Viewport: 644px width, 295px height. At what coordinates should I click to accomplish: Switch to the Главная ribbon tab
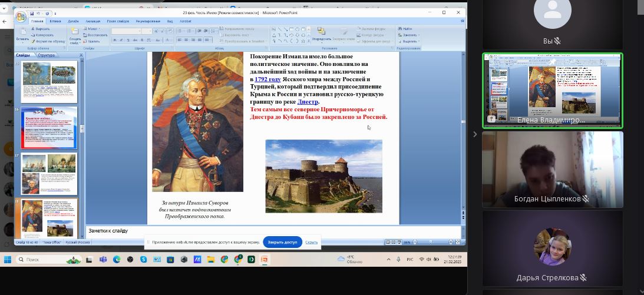[x=37, y=21]
